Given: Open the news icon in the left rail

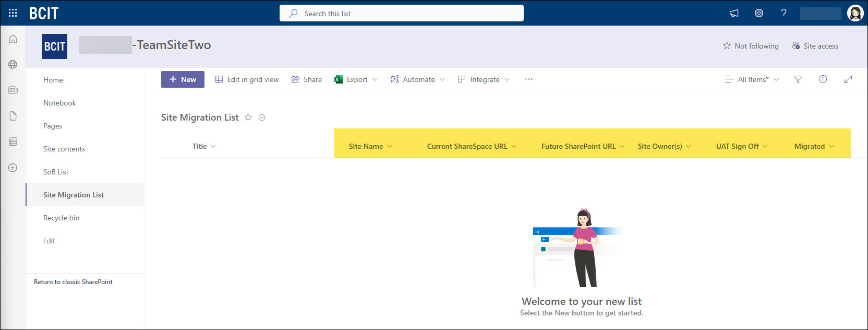Looking at the screenshot, I should (13, 90).
